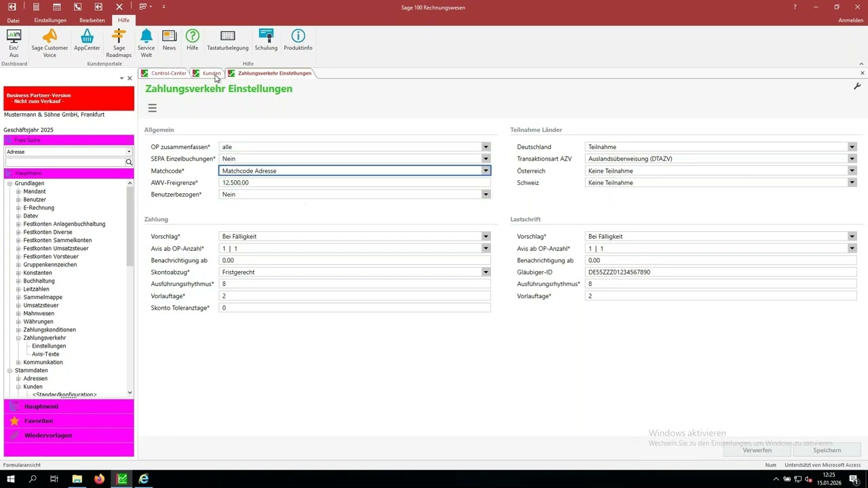Click the Skonto Toleranztage field
This screenshot has width=868, height=488.
click(x=355, y=308)
